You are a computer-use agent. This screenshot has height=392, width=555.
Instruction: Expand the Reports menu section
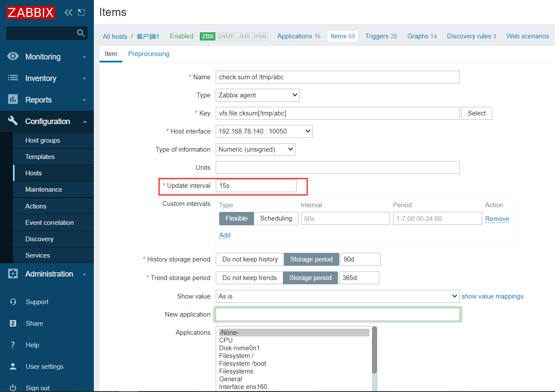[47, 100]
